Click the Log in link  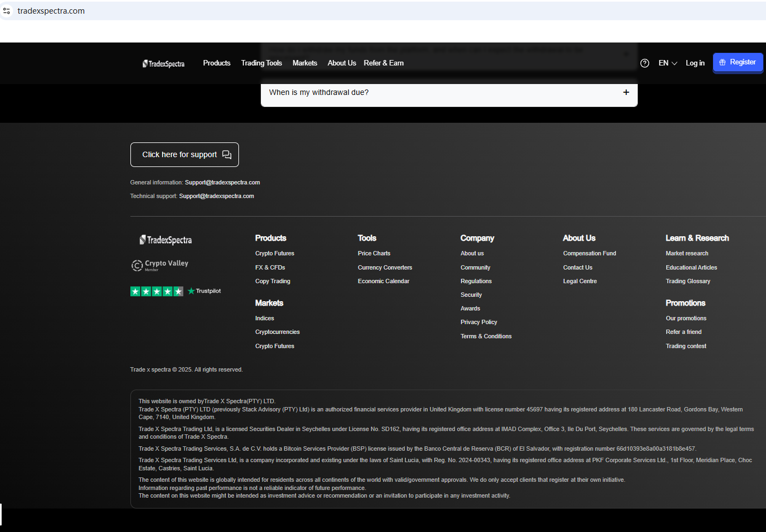[695, 63]
